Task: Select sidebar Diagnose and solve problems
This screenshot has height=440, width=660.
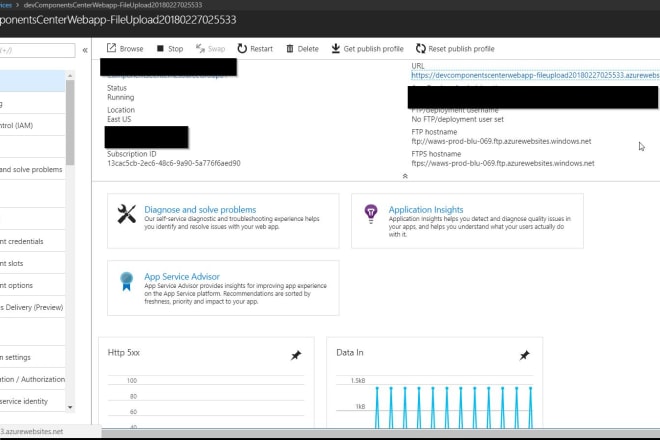Action: point(32,169)
